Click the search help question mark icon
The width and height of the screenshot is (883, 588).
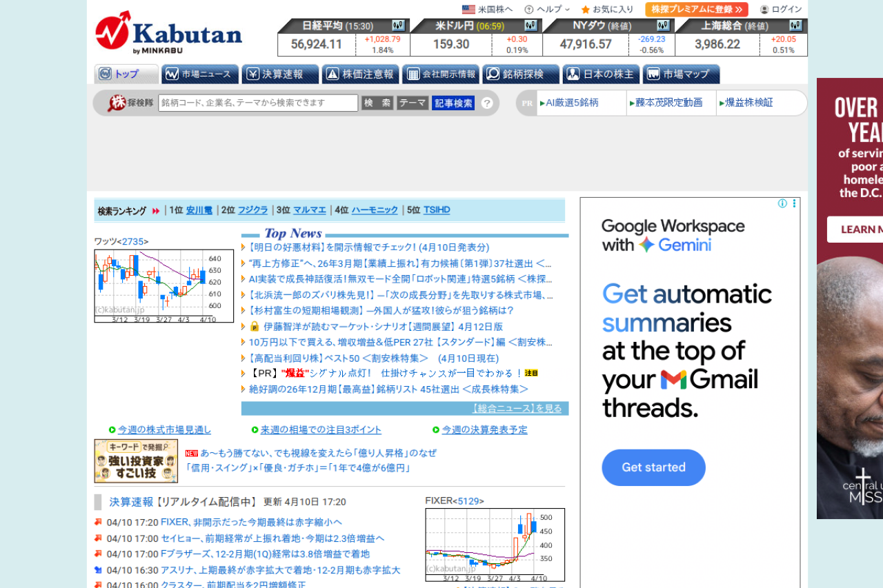[487, 103]
